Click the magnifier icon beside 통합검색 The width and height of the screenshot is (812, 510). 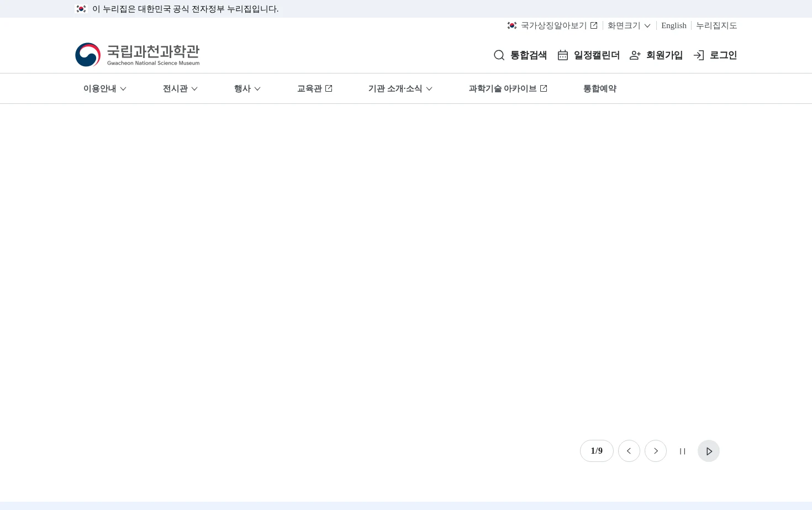499,55
